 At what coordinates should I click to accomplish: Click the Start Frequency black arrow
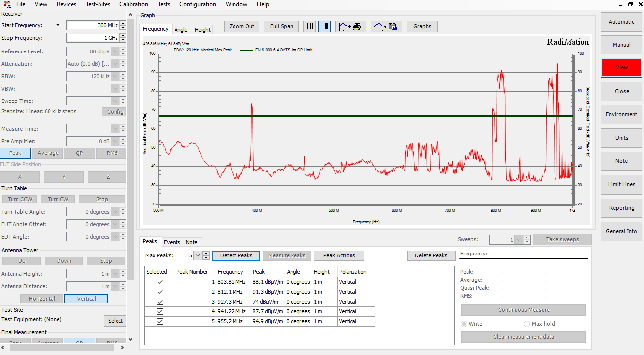(58, 25)
